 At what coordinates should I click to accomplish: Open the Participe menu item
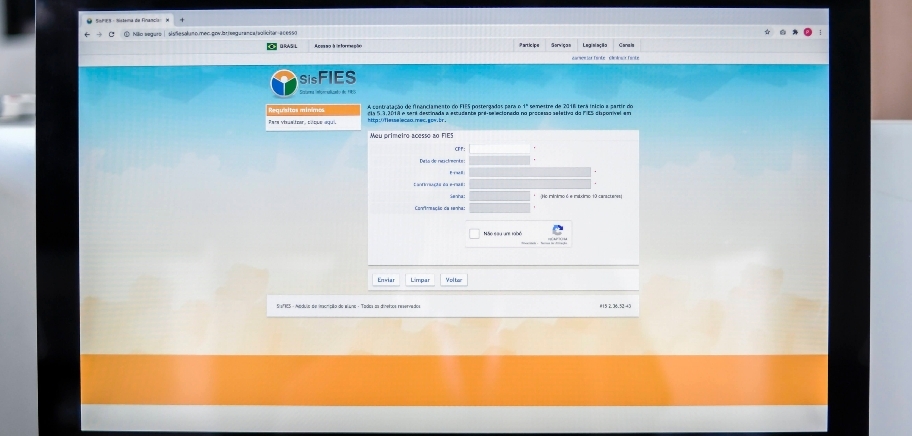tap(529, 45)
